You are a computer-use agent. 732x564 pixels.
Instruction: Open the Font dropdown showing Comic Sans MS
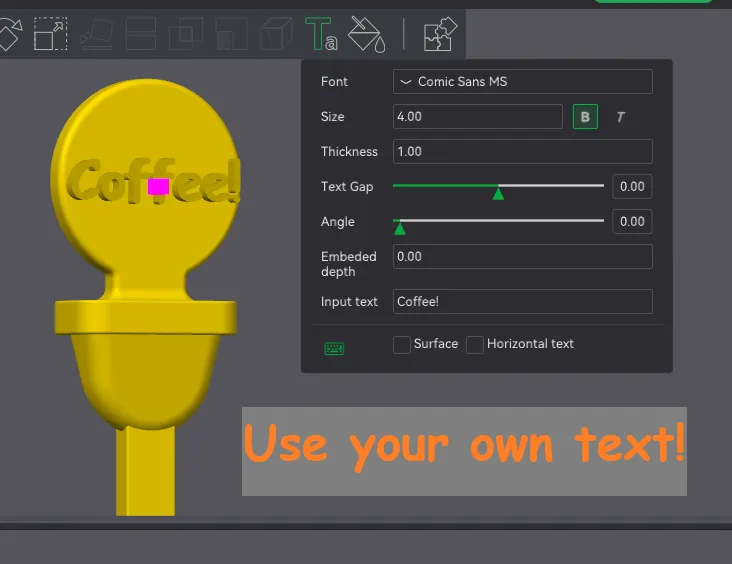coord(522,82)
